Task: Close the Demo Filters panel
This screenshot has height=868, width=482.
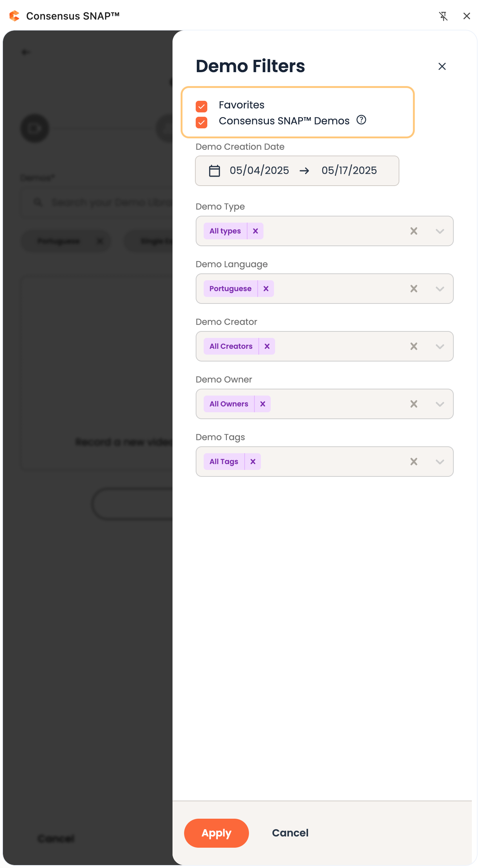Action: 442,66
